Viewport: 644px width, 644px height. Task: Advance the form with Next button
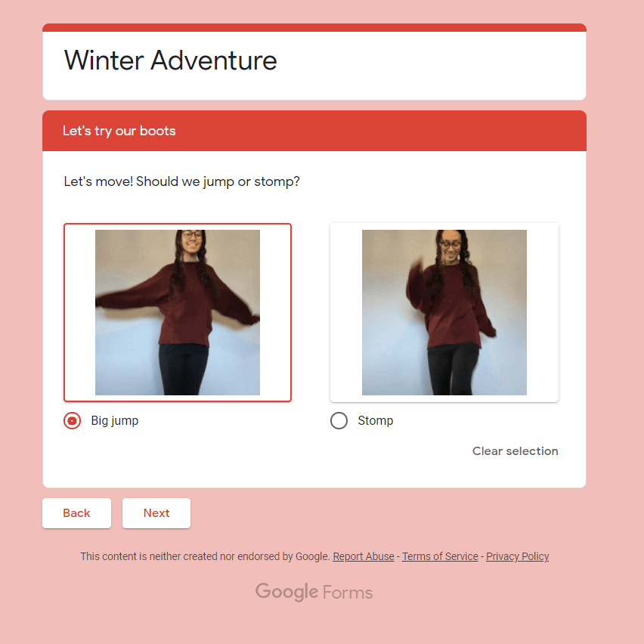pyautogui.click(x=156, y=513)
